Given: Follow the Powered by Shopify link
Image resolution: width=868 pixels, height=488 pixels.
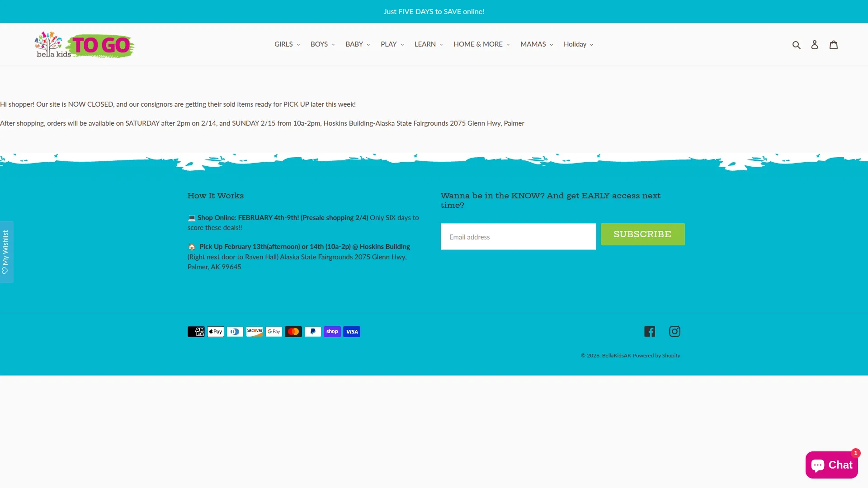Looking at the screenshot, I should coord(656,356).
